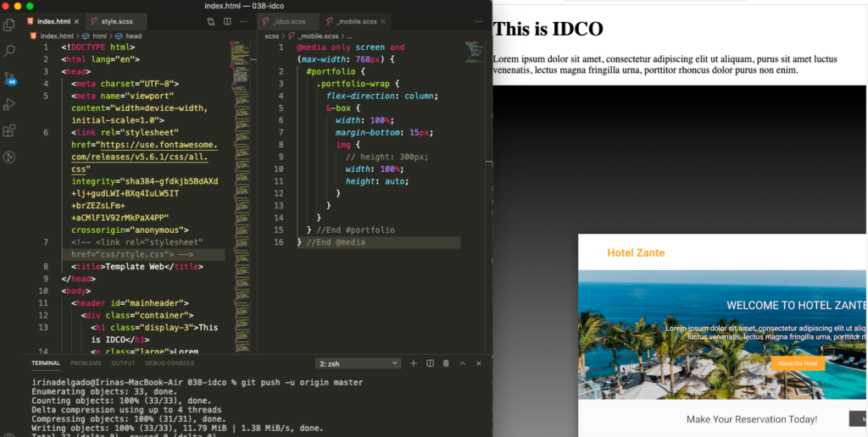Split the left editor with the split icon
The width and height of the screenshot is (868, 437).
tap(227, 21)
